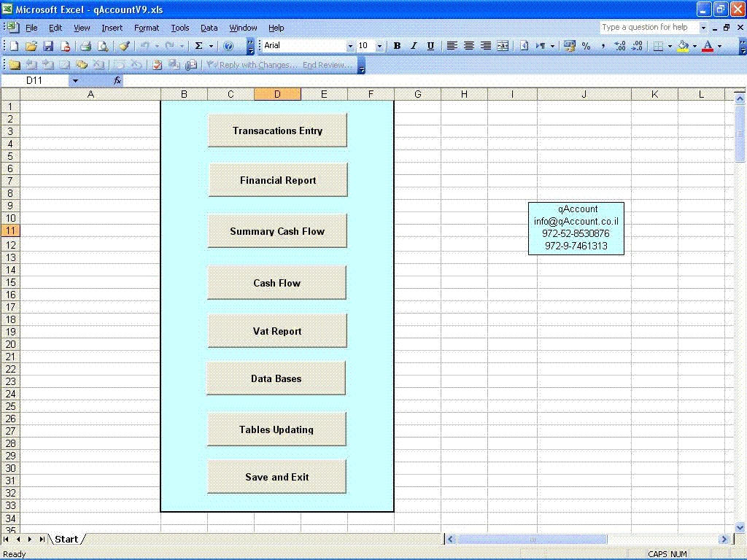
Task: Apply Currency style format
Action: 569,46
